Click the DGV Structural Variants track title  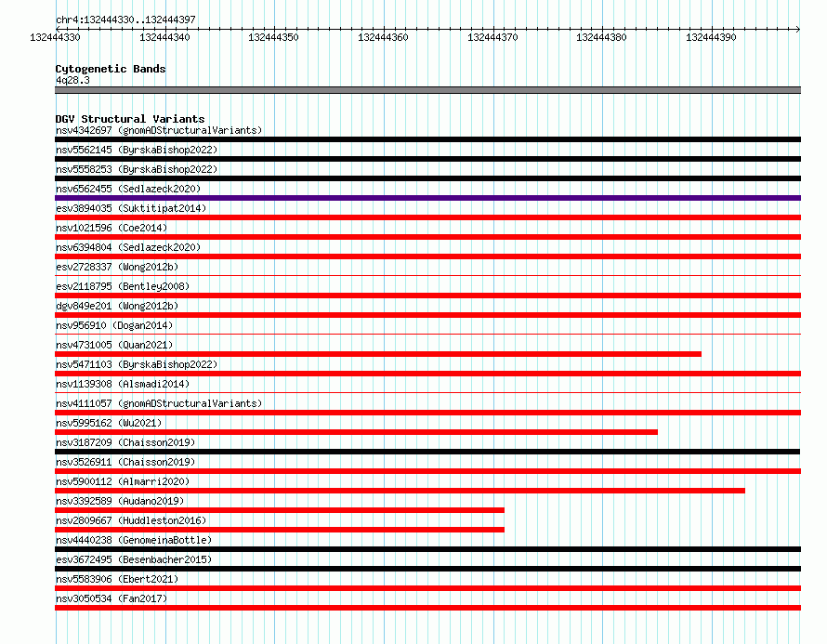[130, 119]
